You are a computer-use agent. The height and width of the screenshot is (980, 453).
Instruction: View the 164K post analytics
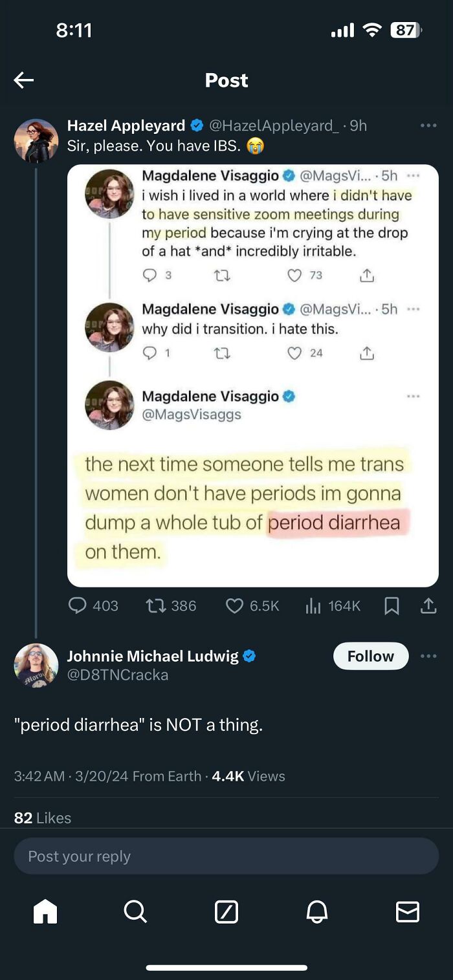tap(332, 605)
